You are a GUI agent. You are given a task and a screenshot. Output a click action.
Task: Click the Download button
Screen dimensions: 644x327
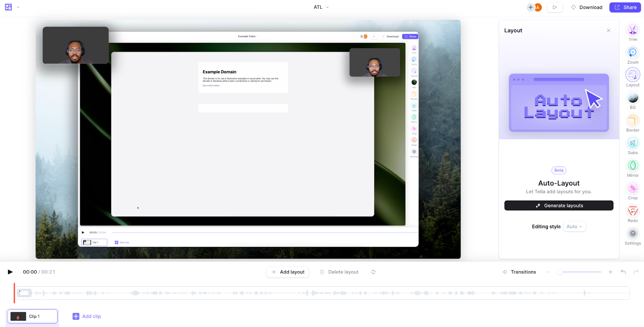tap(587, 7)
